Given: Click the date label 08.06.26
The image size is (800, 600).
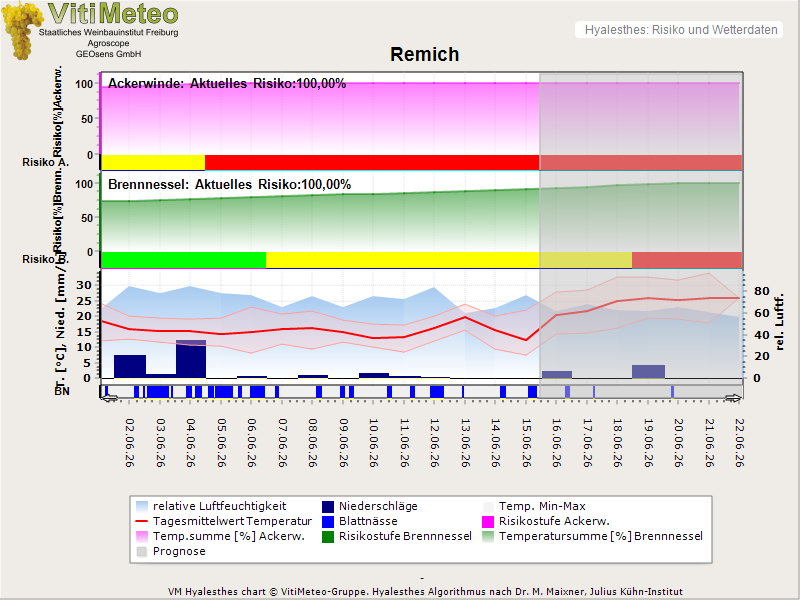Looking at the screenshot, I should pos(313,443).
